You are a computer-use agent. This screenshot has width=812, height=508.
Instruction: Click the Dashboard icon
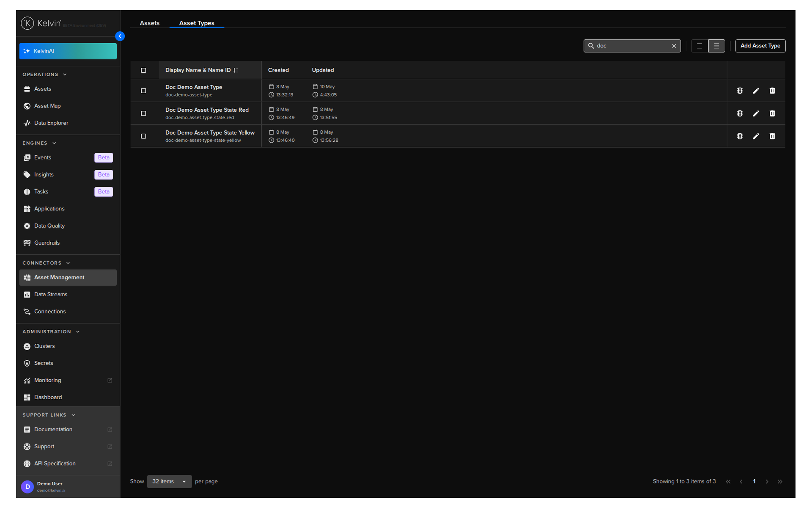[27, 398]
